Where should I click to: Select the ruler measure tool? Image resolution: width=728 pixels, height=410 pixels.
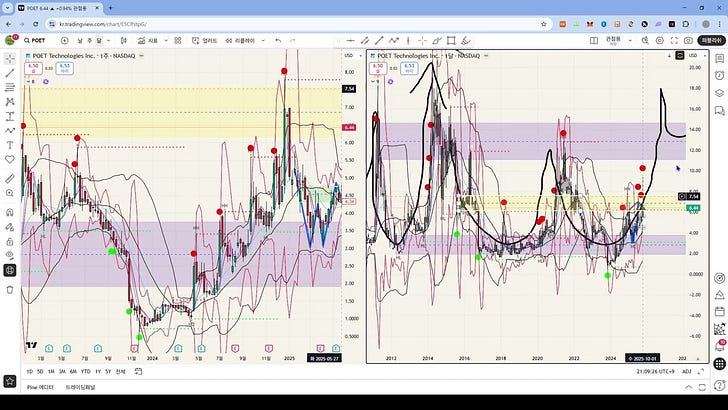click(10, 179)
